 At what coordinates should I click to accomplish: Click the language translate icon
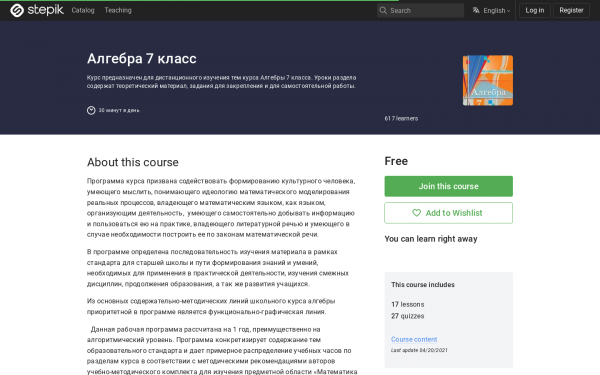[x=476, y=10]
